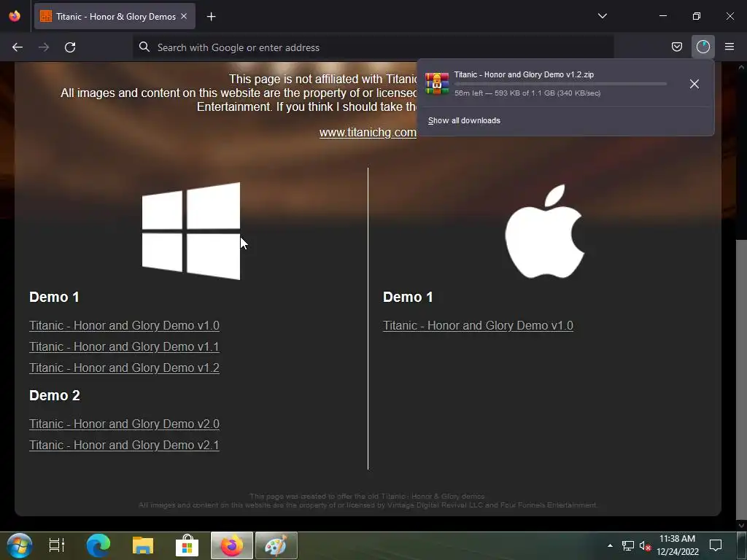Click the search magnifier icon in address bar

144,47
